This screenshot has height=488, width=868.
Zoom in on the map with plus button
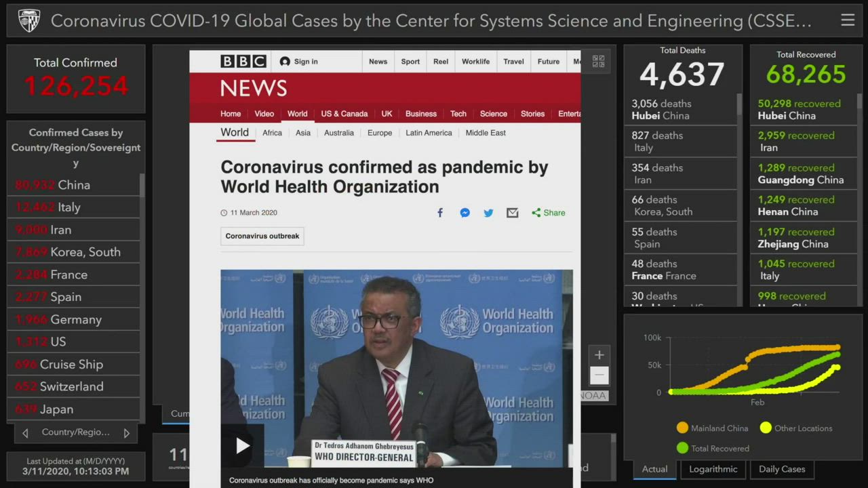coord(599,355)
